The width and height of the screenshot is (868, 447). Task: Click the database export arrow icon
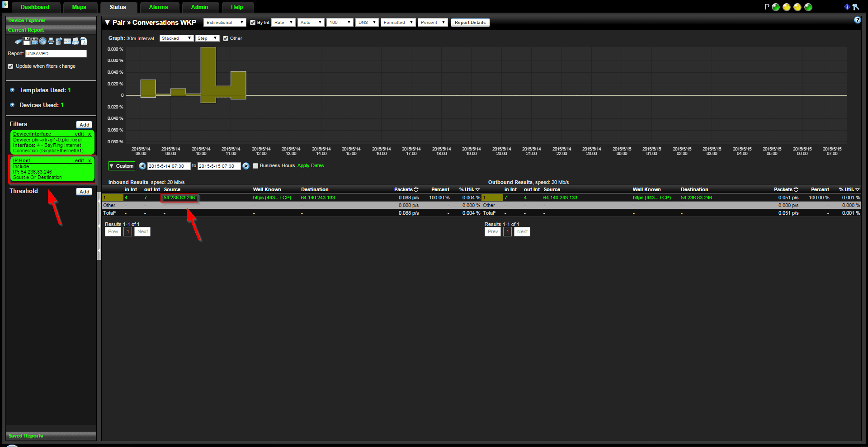(x=59, y=41)
